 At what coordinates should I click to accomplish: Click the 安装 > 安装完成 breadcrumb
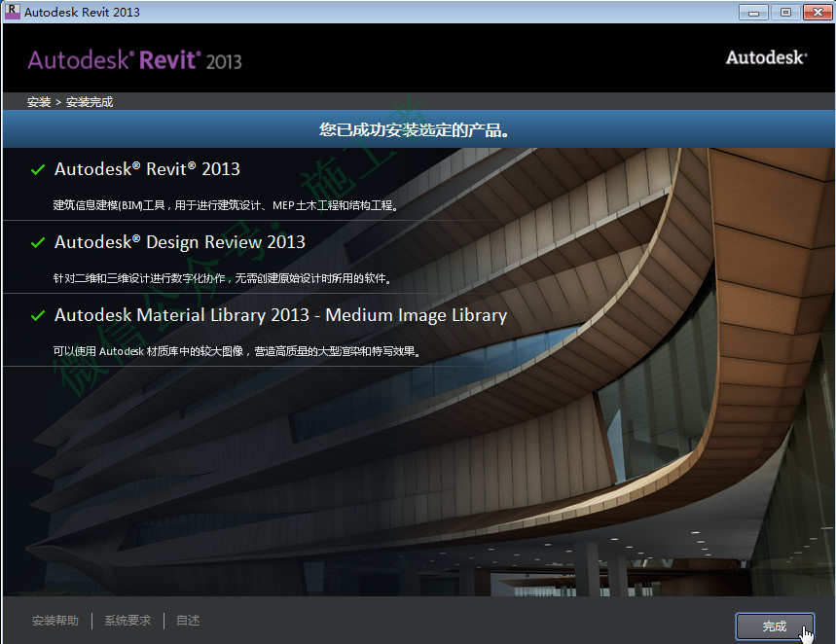point(70,102)
